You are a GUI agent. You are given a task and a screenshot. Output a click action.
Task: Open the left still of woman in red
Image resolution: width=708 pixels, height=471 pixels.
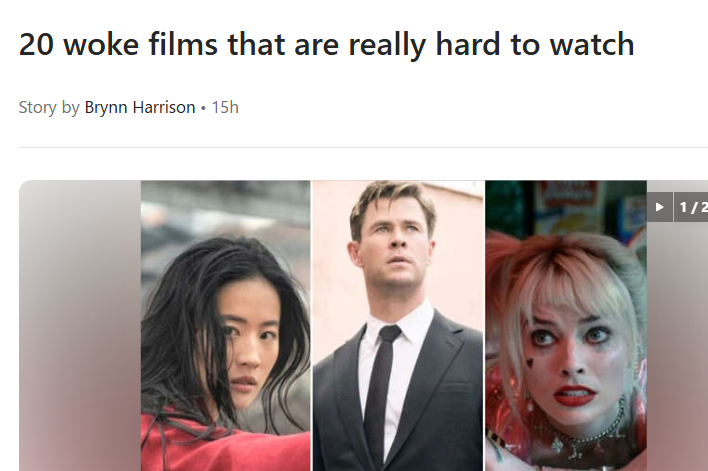[x=226, y=326]
